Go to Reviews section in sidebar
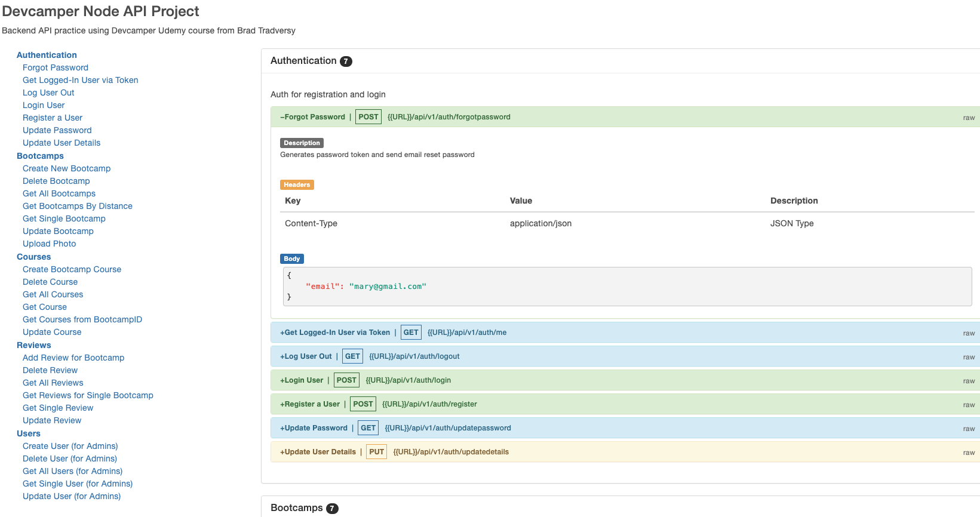980x517 pixels. point(34,345)
